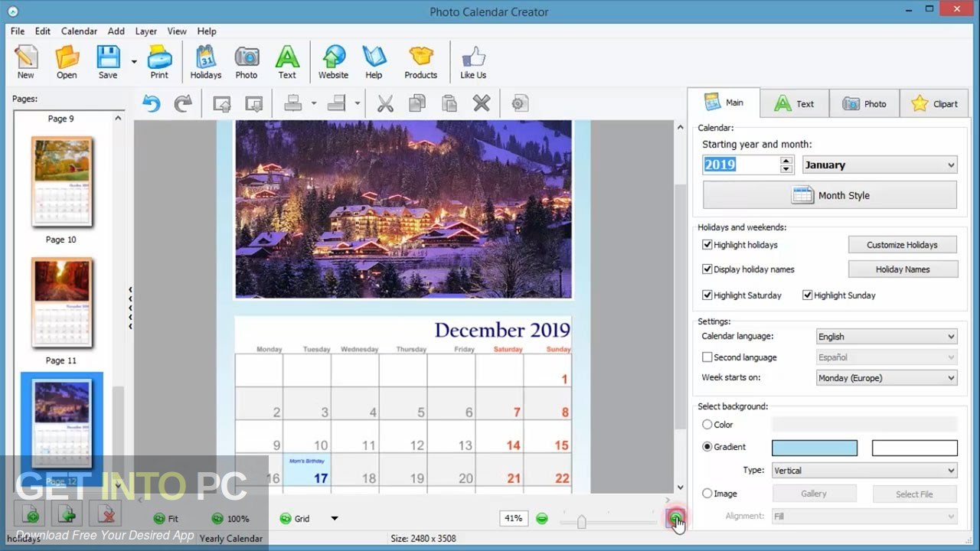Set zoom to 100% button
The image size is (980, 551).
230,519
